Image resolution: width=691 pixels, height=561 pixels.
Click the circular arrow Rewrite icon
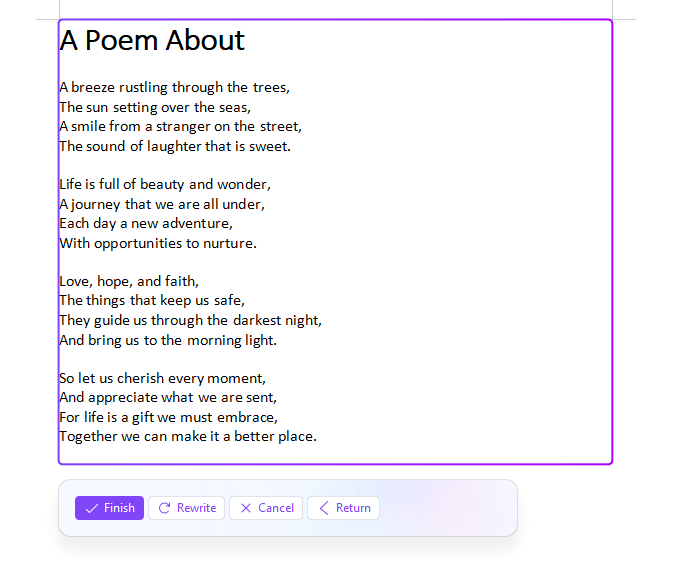point(165,508)
